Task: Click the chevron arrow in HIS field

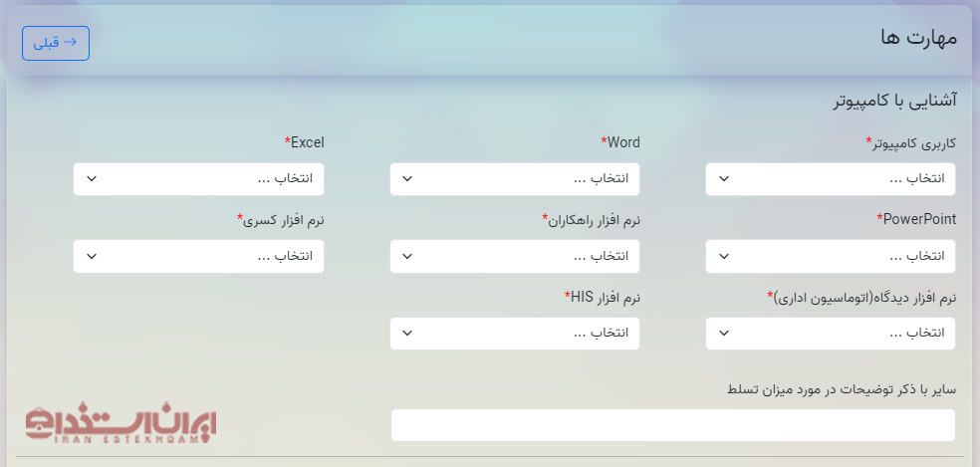Action: pos(407,334)
